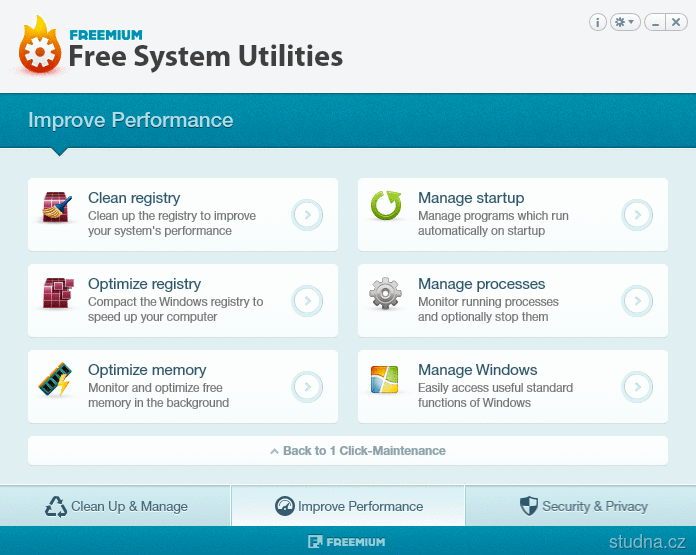Click the green Manage startup refresh icon

click(386, 205)
